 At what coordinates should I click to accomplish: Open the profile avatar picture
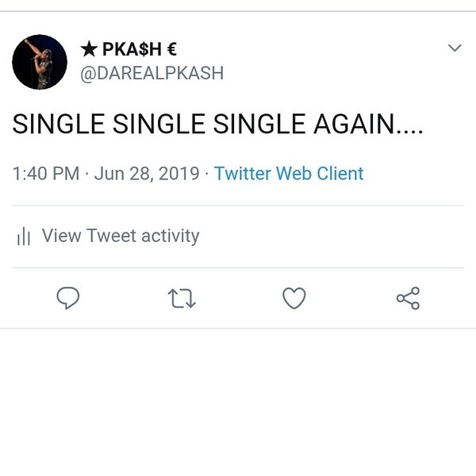[40, 62]
